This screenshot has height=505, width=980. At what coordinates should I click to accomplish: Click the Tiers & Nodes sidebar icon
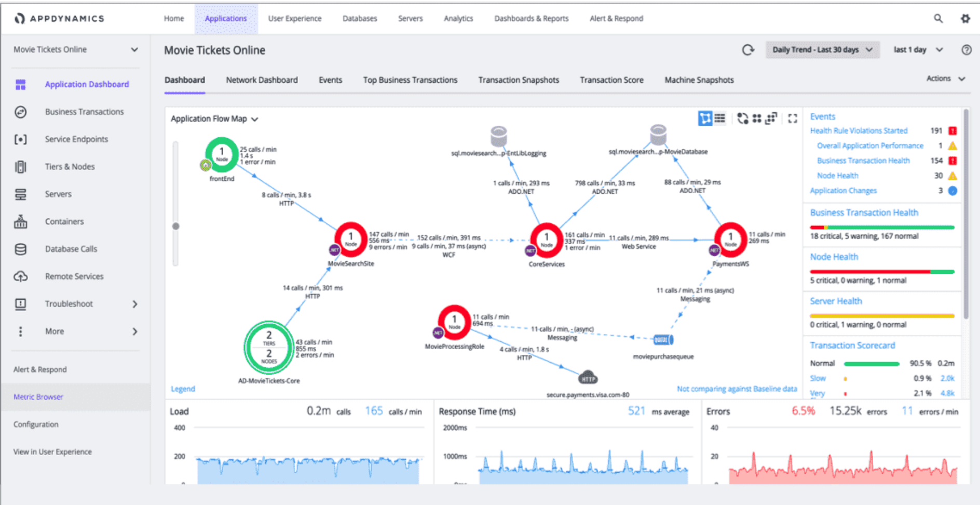[21, 167]
